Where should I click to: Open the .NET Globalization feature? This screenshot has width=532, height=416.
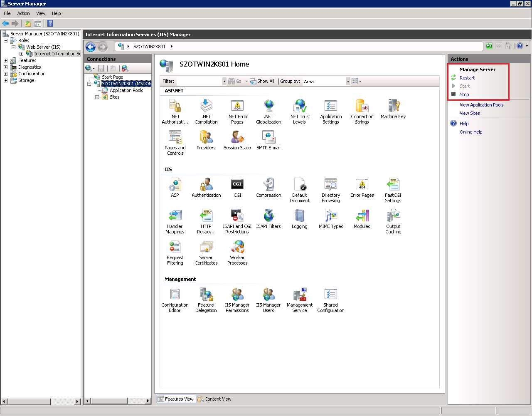coord(268,111)
